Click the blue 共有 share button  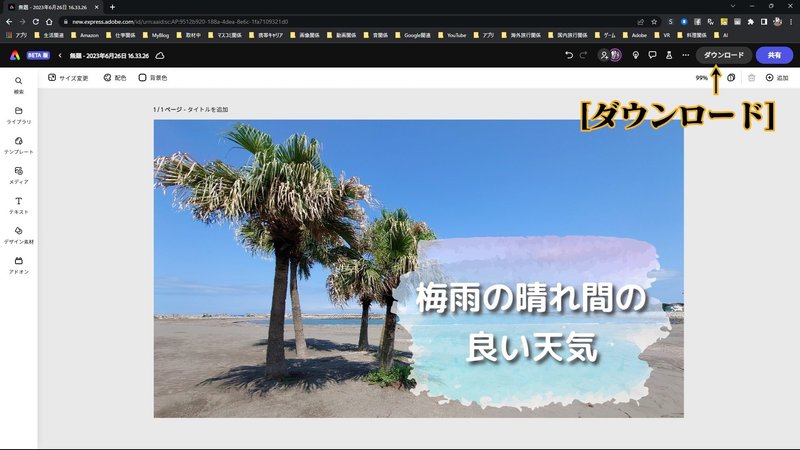pos(774,55)
